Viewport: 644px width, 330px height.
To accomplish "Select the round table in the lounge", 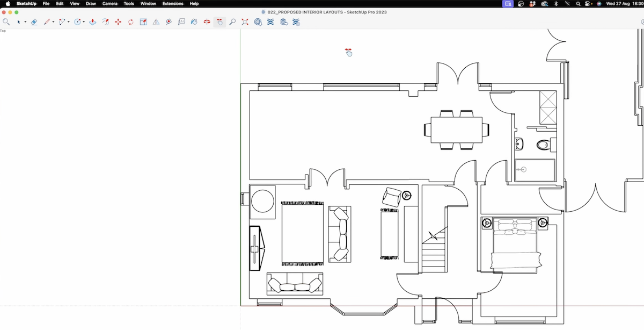I will (x=263, y=202).
